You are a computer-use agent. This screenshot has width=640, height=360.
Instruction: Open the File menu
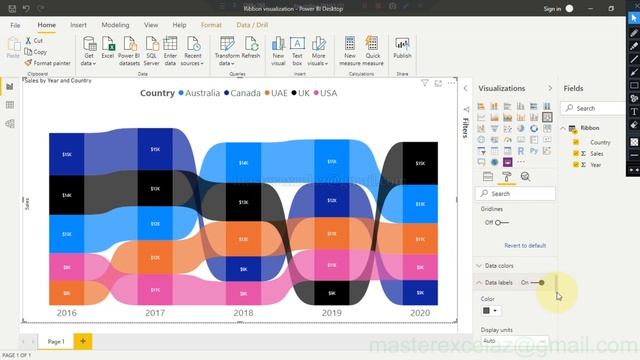click(16, 25)
